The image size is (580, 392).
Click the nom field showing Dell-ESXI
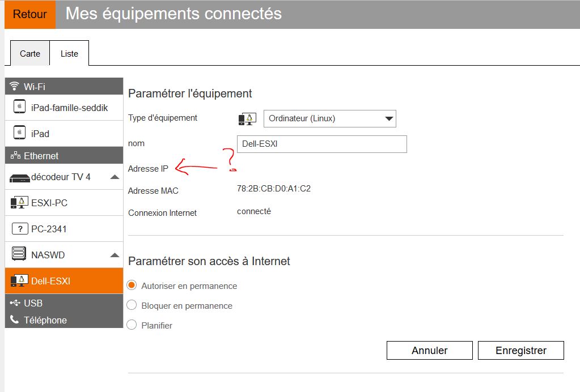coord(321,144)
